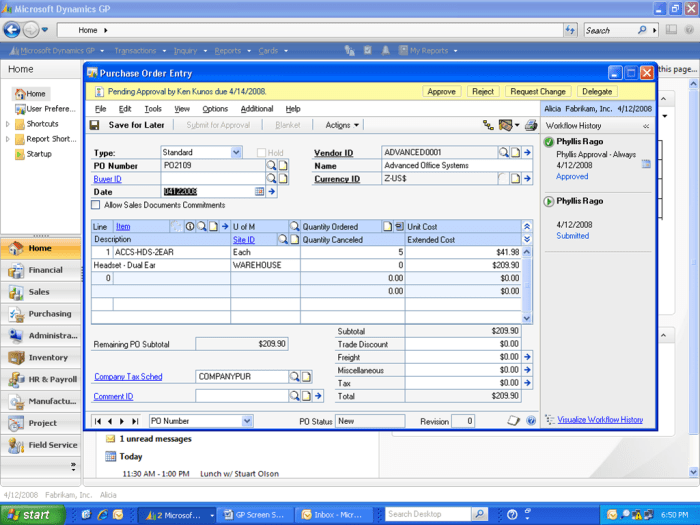The height and width of the screenshot is (525, 700).
Task: Click the Delegate button
Action: pyautogui.click(x=597, y=92)
